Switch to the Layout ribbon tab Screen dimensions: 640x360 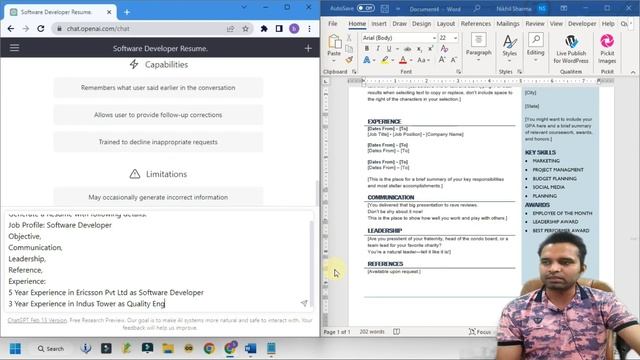click(x=446, y=24)
